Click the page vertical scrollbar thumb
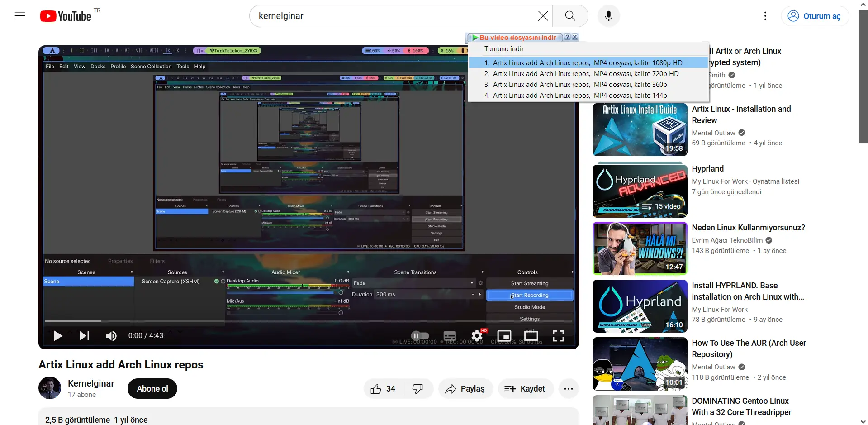This screenshot has width=868, height=425. pyautogui.click(x=863, y=76)
